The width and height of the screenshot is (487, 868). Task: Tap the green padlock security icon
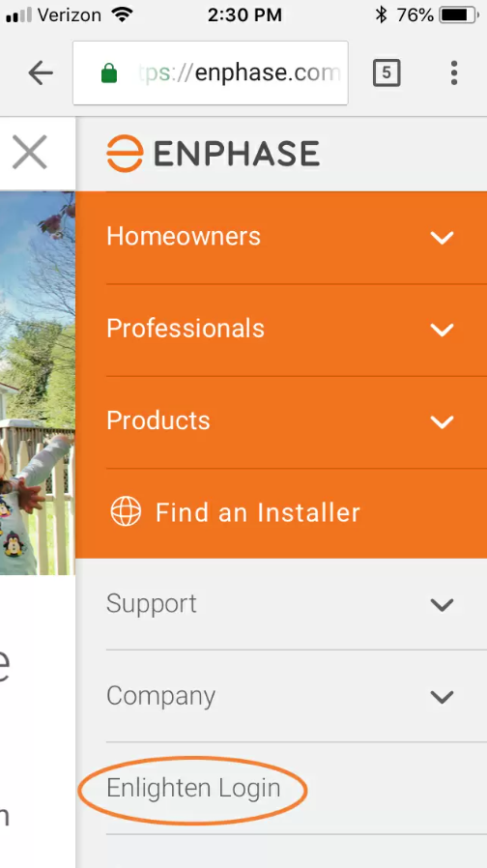coord(109,72)
